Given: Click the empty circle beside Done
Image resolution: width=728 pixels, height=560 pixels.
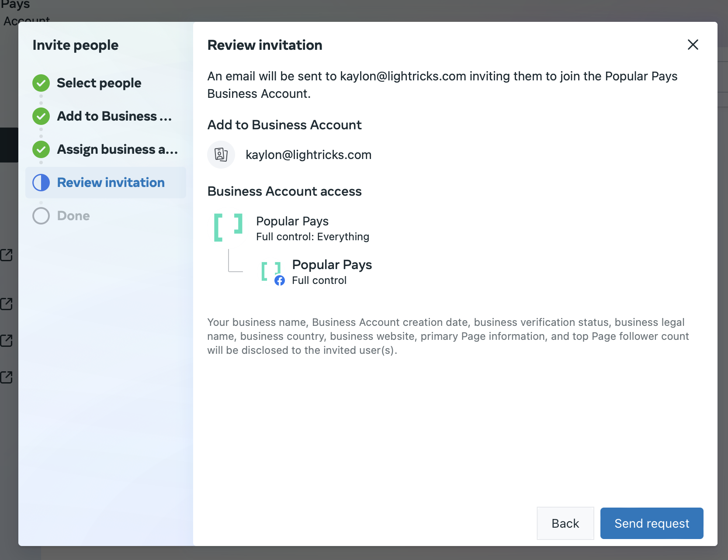Looking at the screenshot, I should click(41, 216).
